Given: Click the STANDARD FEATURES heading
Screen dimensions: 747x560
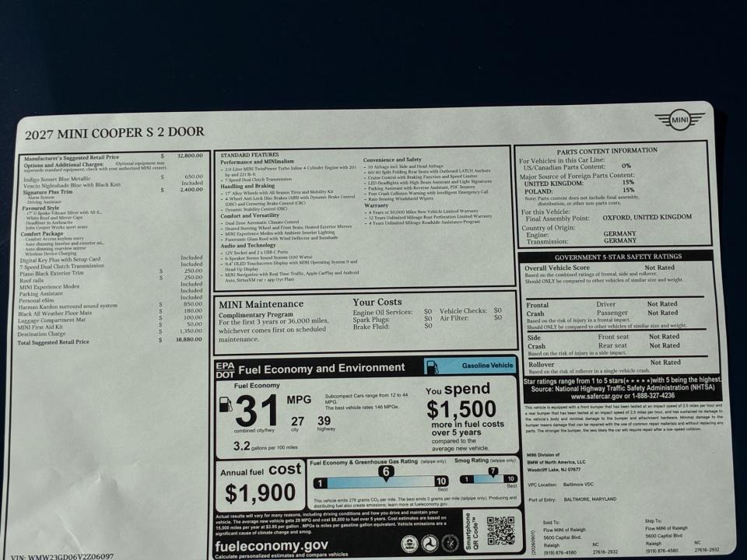Looking at the screenshot, I should tap(250, 155).
